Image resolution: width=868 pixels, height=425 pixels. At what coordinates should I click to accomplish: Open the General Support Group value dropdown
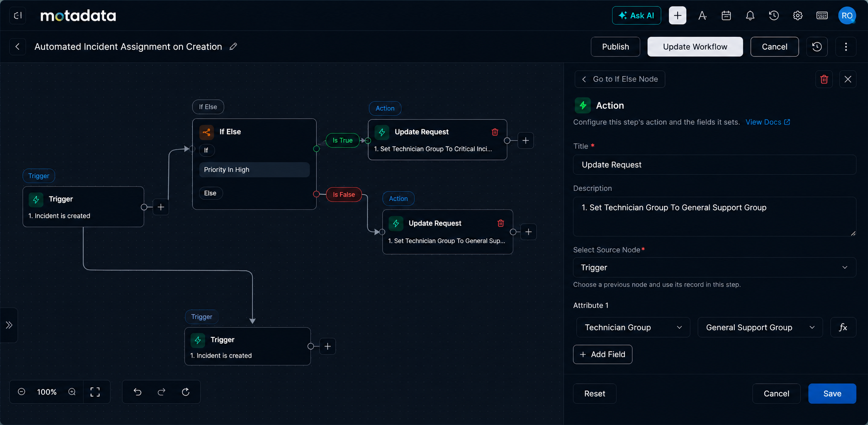click(x=760, y=327)
